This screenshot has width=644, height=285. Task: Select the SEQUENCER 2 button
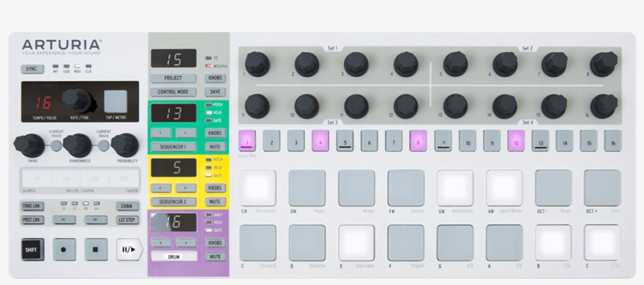tap(174, 202)
